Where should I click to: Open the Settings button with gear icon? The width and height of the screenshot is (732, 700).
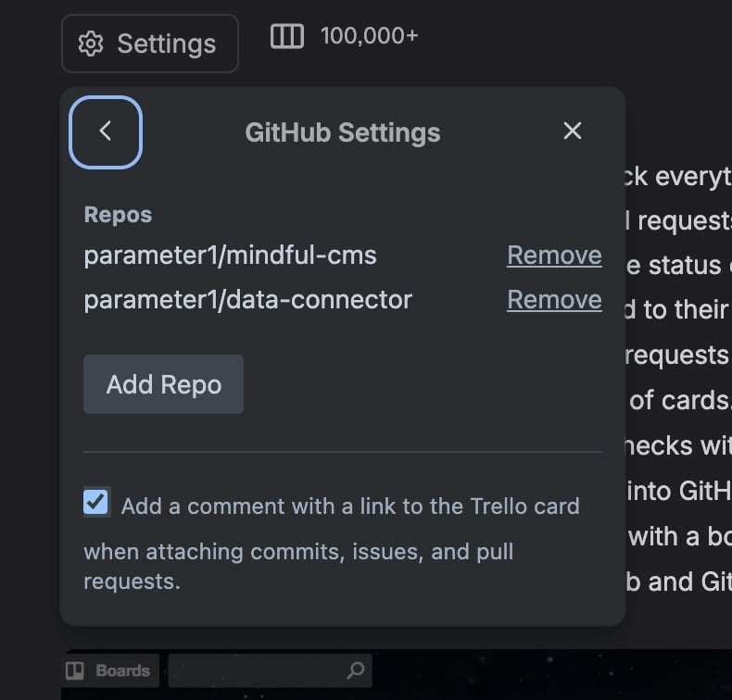click(x=150, y=44)
